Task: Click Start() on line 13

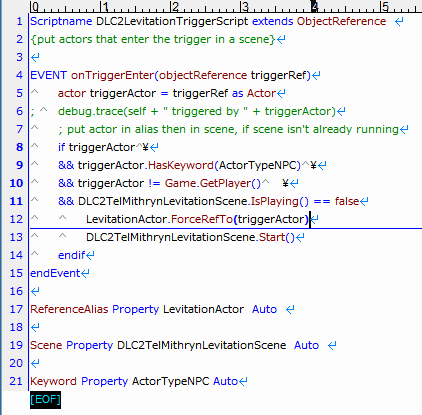Action: pyautogui.click(x=277, y=237)
